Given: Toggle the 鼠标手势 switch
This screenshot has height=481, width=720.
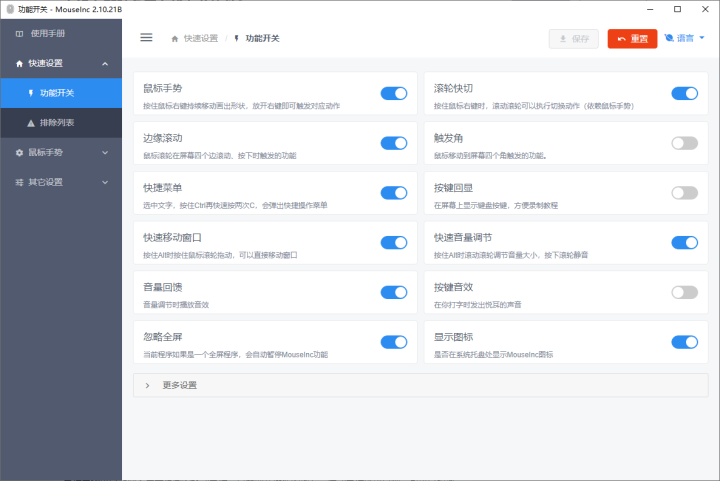Looking at the screenshot, I should point(394,94).
